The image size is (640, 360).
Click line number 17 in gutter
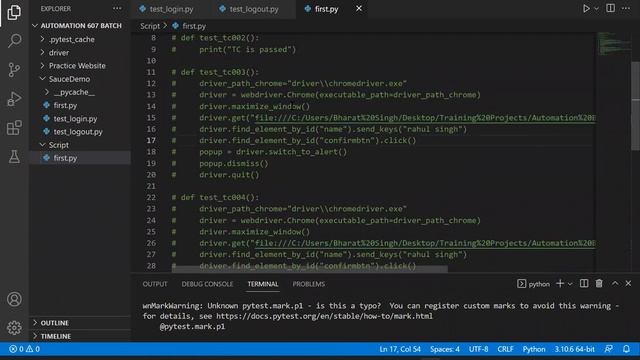pyautogui.click(x=151, y=140)
